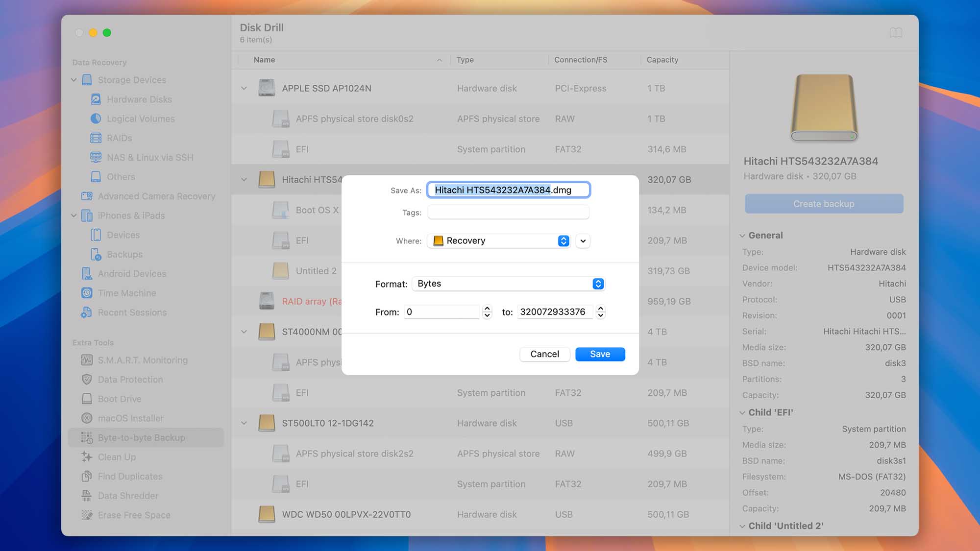Open the RAIDs sidebar icon

point(96,138)
